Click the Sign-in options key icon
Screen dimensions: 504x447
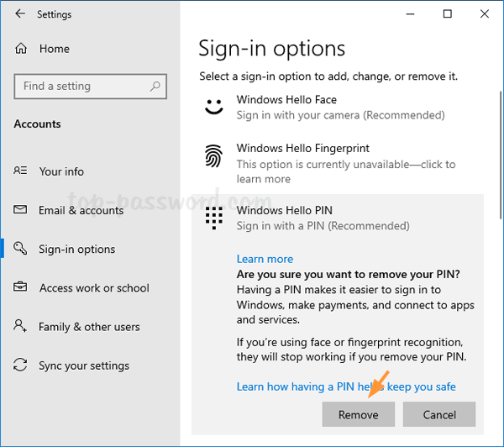click(x=21, y=249)
